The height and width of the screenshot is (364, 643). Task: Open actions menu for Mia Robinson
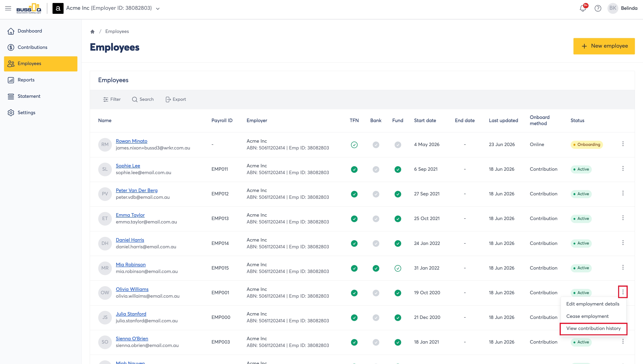[x=623, y=267]
